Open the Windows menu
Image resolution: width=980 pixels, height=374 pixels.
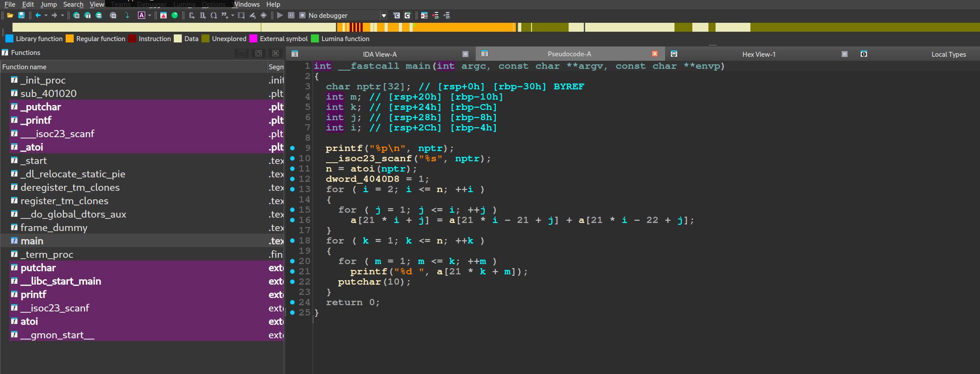click(x=247, y=4)
